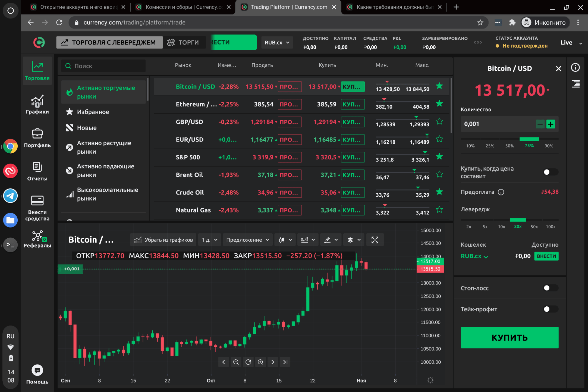The image size is (588, 392).
Task: Select the Новые markets category
Action: click(87, 128)
